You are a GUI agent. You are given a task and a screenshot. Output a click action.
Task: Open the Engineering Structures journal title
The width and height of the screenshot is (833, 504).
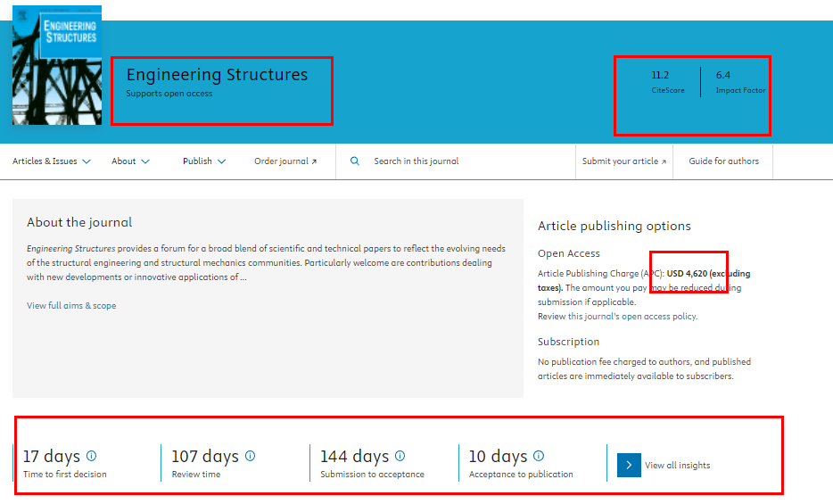[x=217, y=75]
